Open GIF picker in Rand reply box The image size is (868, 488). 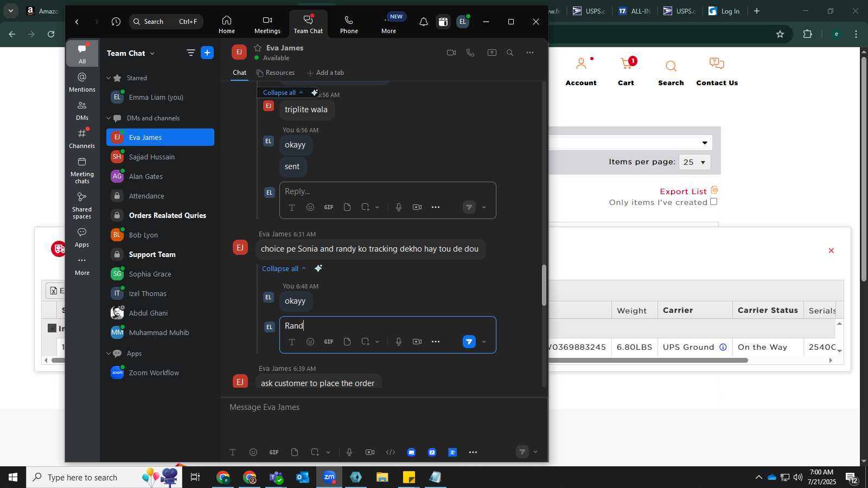click(x=329, y=342)
